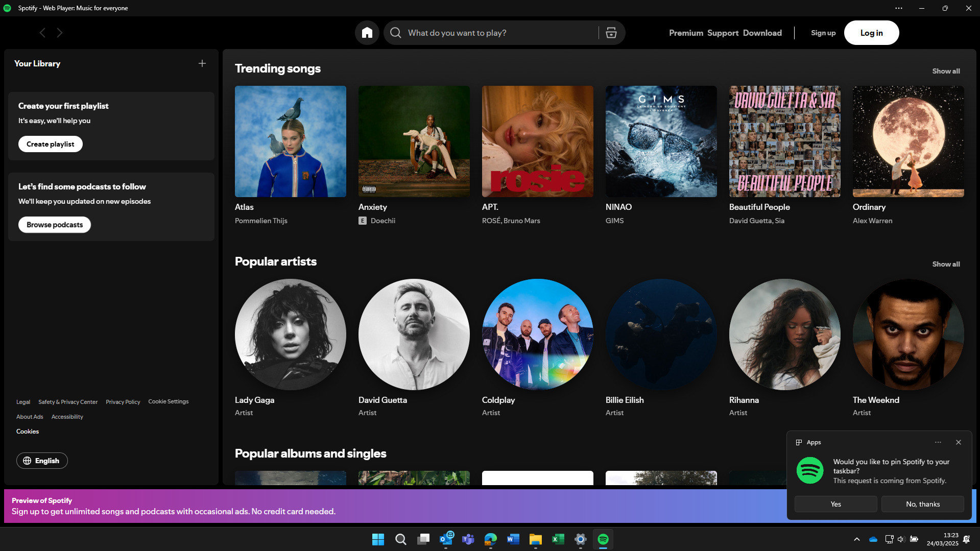Click Premium in the top navigation

tap(686, 33)
